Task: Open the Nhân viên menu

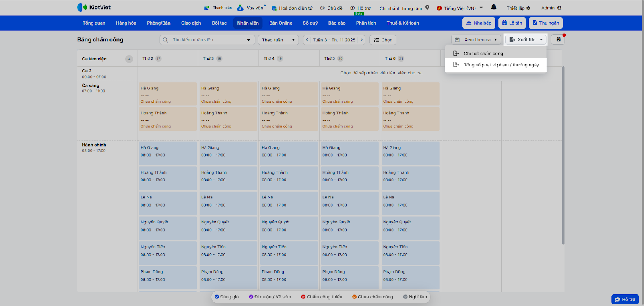Action: tap(248, 23)
